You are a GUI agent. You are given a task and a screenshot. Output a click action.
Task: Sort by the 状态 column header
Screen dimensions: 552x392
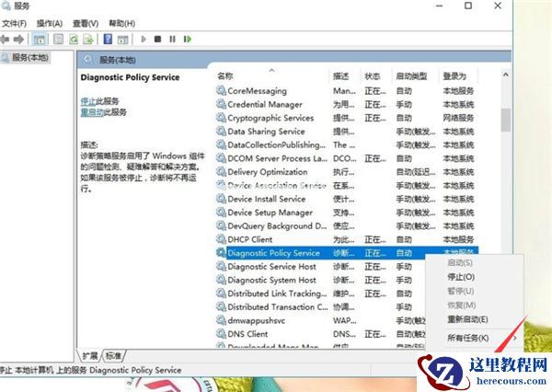[x=372, y=76]
